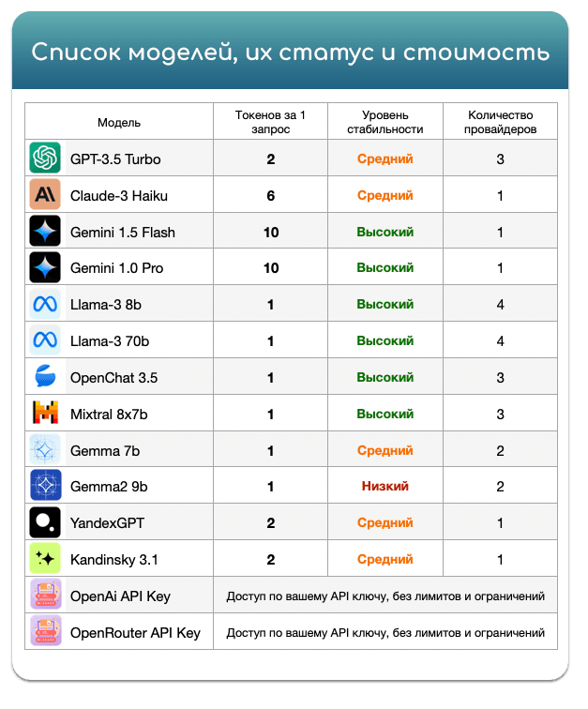Click the "Уровень стабильности" column header

click(384, 122)
